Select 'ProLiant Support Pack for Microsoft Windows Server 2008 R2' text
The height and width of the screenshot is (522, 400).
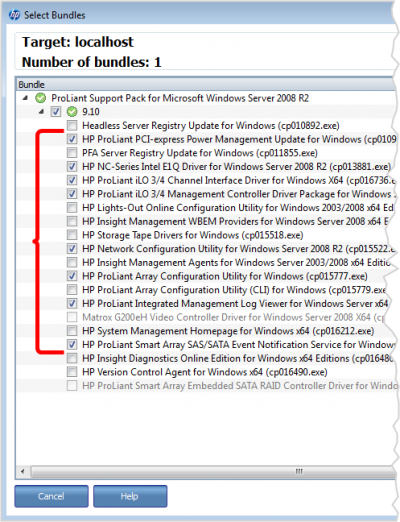click(180, 98)
